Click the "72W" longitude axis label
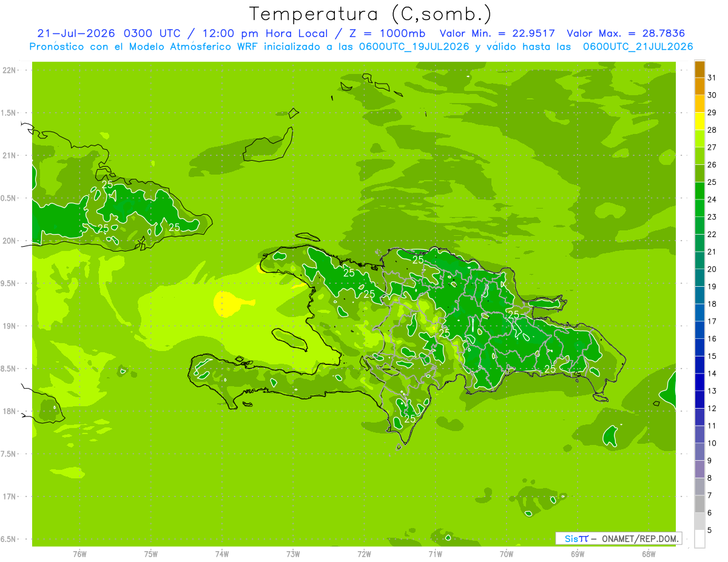728x562 pixels. click(x=364, y=554)
